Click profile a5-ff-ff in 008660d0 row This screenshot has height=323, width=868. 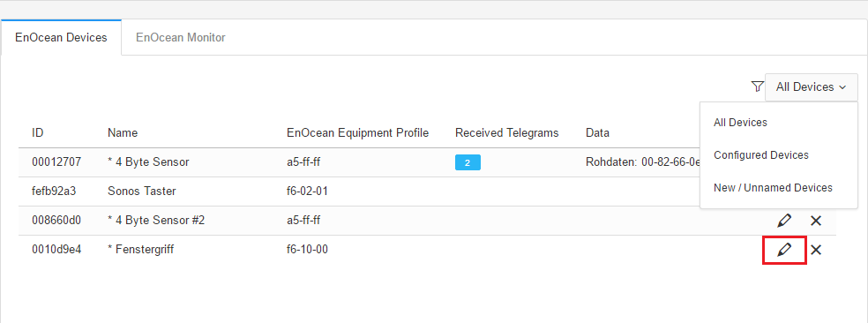coord(303,221)
